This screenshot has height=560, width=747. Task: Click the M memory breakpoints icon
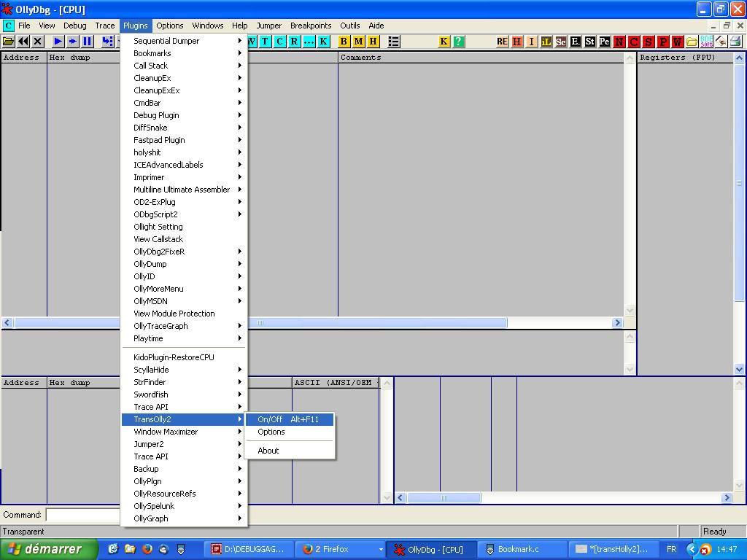click(359, 42)
